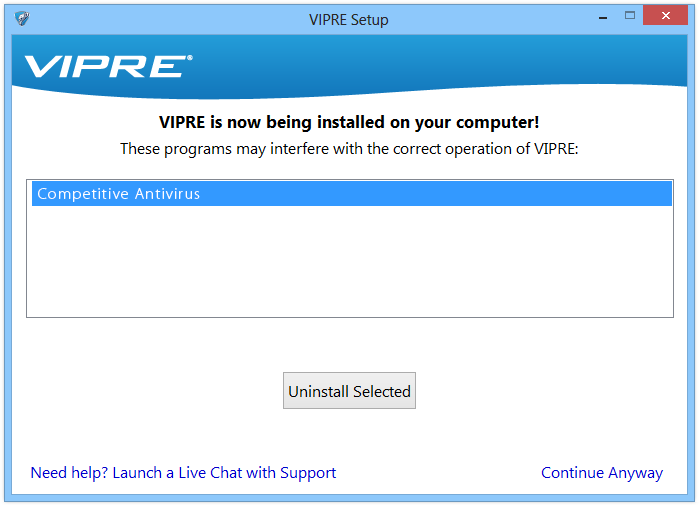Click the bold 'VIPRE is now being installed' heading

tap(349, 123)
